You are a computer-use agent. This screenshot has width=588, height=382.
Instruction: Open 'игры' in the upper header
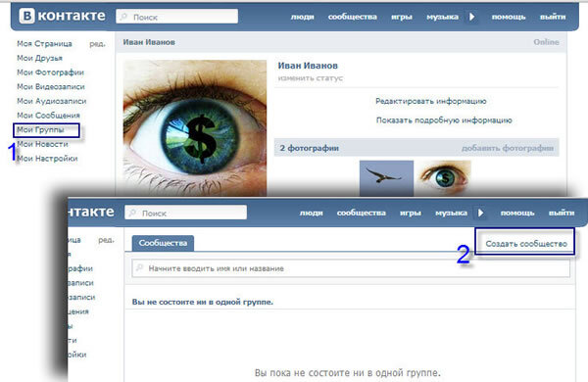(x=402, y=18)
